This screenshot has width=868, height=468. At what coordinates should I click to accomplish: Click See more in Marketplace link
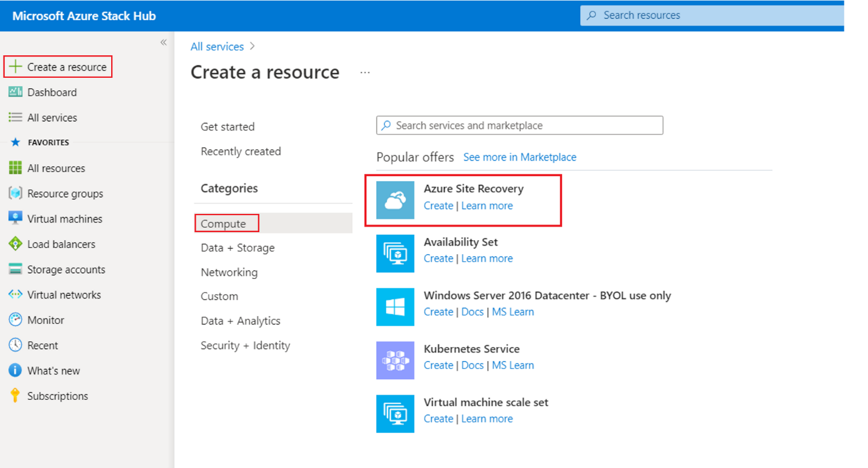pos(519,157)
